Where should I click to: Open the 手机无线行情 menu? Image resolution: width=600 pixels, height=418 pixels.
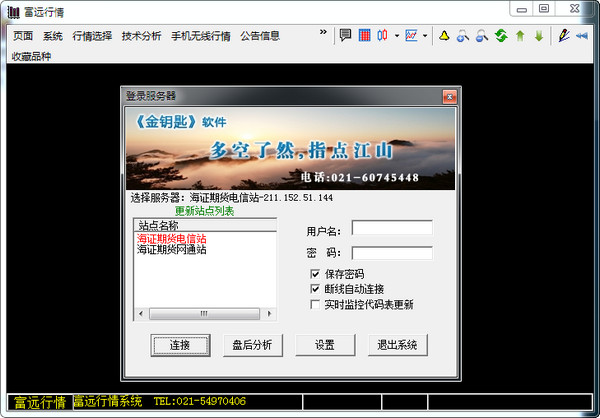pyautogui.click(x=201, y=36)
